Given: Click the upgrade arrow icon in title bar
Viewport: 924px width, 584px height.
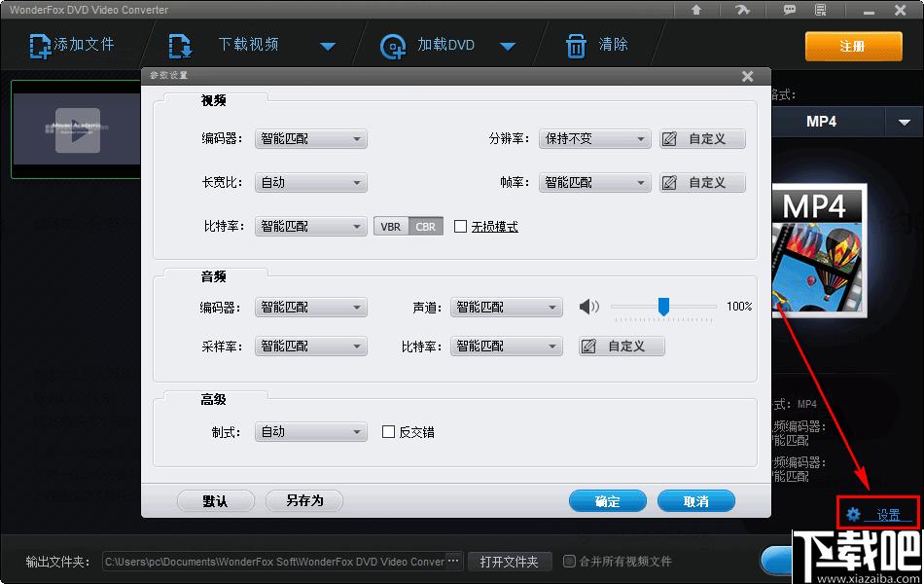Looking at the screenshot, I should click(x=696, y=10).
